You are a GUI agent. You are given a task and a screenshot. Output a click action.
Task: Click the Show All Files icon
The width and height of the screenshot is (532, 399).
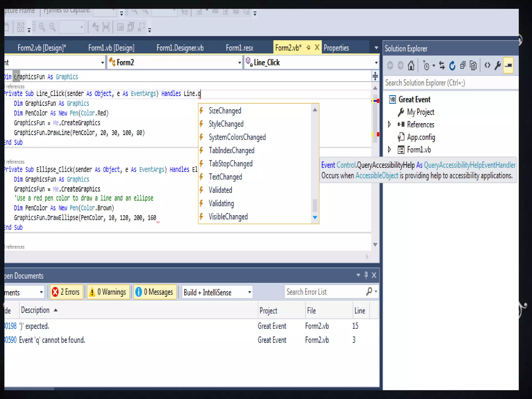[473, 65]
